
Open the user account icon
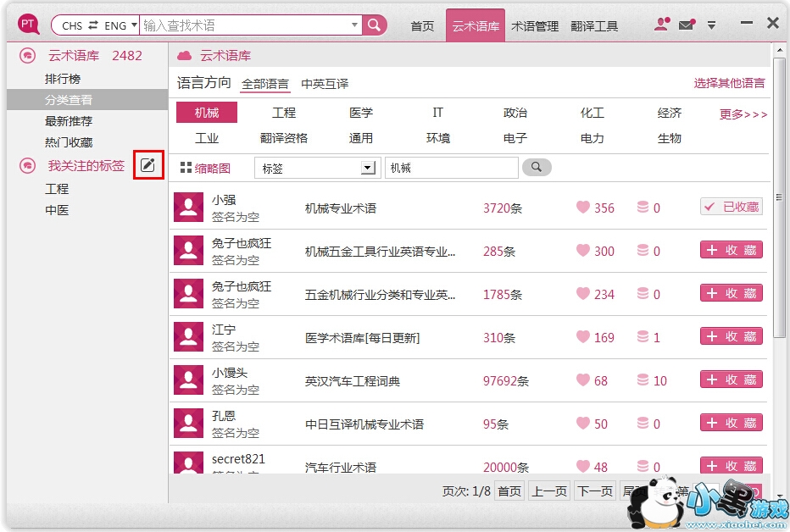pos(663,25)
